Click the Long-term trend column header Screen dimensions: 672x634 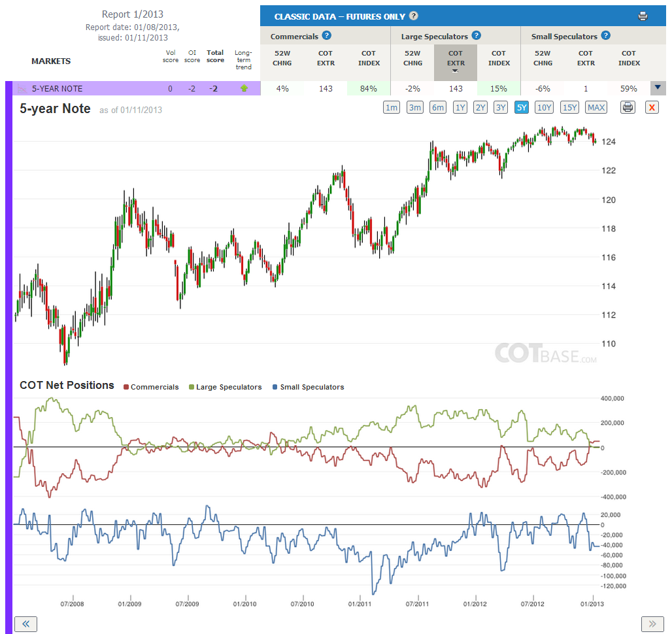[243, 59]
